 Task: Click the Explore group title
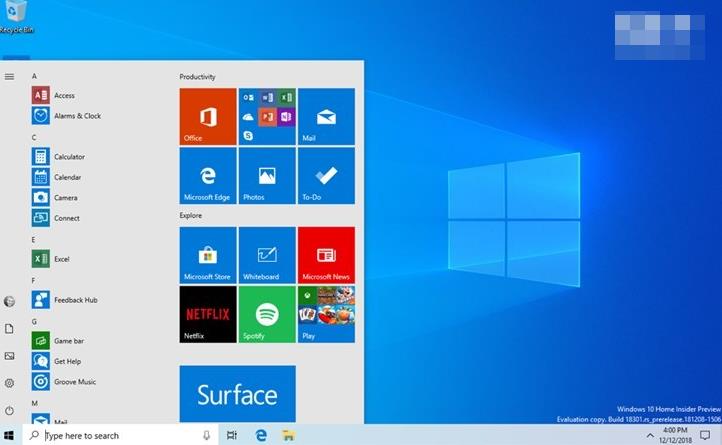191,215
